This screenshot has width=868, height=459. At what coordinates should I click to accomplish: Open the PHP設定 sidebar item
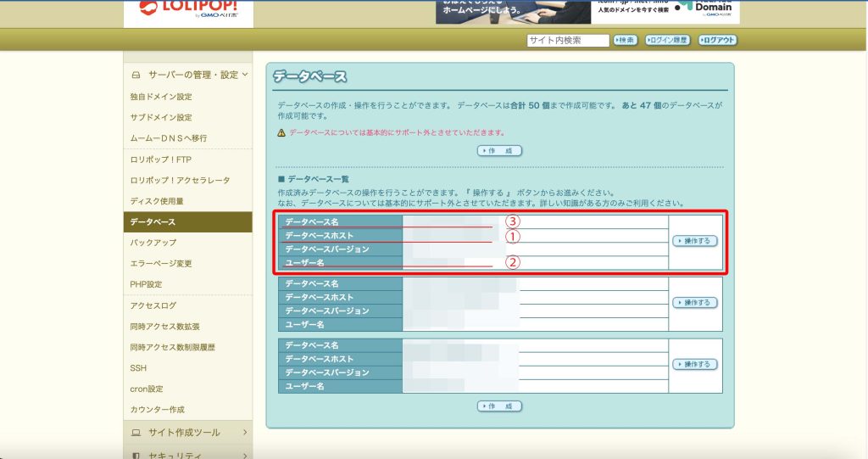[146, 284]
